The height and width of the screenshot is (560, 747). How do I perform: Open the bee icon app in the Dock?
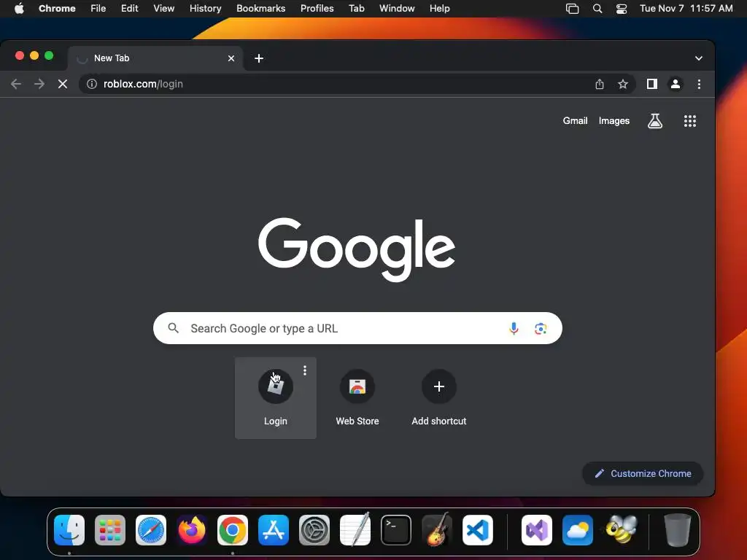click(x=621, y=529)
